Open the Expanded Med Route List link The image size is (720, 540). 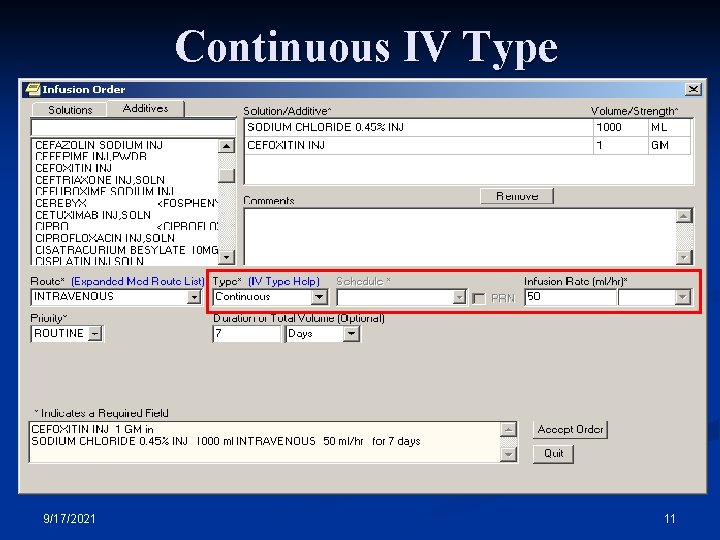[137, 281]
